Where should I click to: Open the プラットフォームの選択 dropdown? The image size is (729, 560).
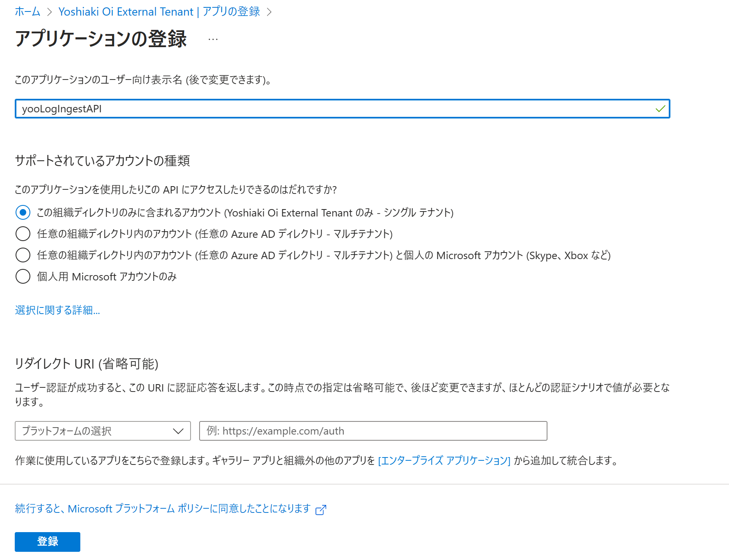click(x=103, y=431)
